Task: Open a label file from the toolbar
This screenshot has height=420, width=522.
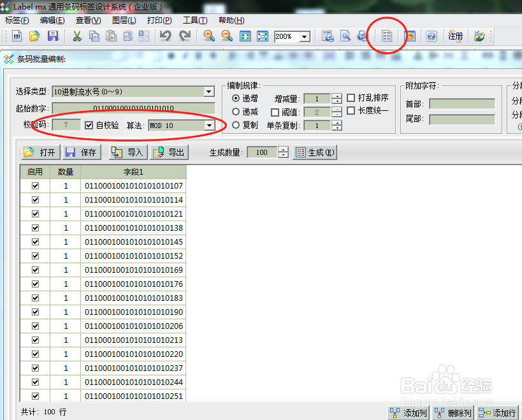Action: (x=34, y=36)
